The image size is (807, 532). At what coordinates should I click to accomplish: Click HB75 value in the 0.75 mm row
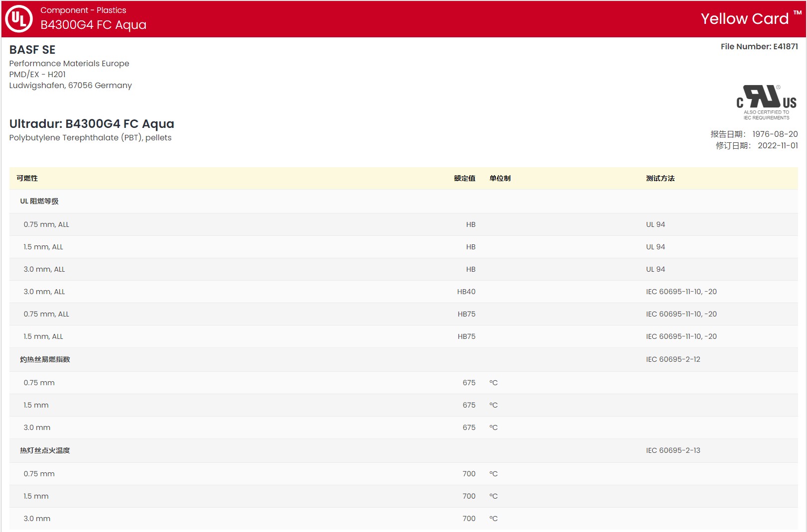pyautogui.click(x=466, y=314)
